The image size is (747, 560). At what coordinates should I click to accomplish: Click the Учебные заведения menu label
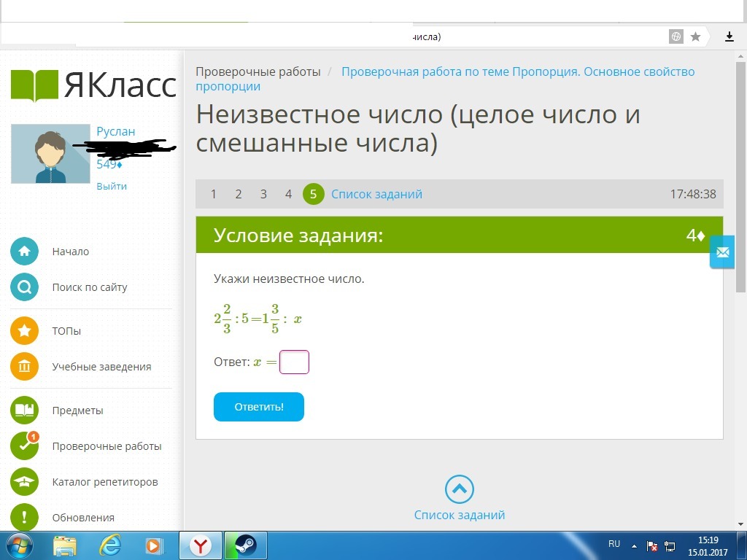click(x=101, y=367)
